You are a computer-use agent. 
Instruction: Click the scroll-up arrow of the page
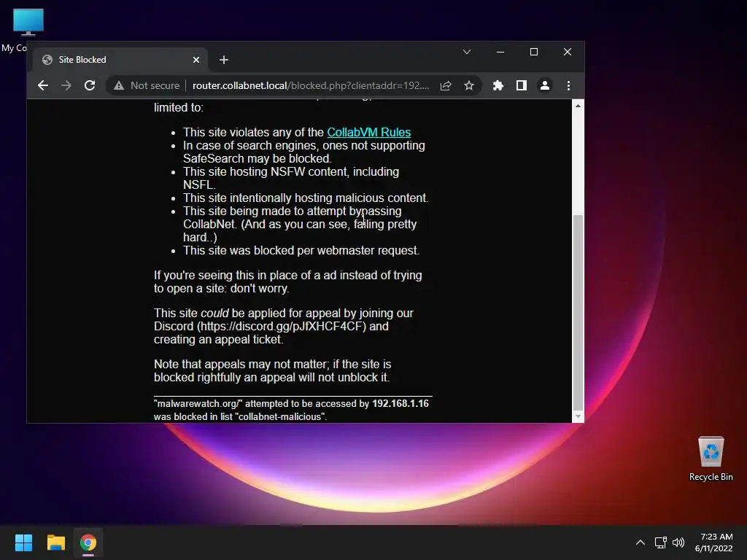[578, 106]
